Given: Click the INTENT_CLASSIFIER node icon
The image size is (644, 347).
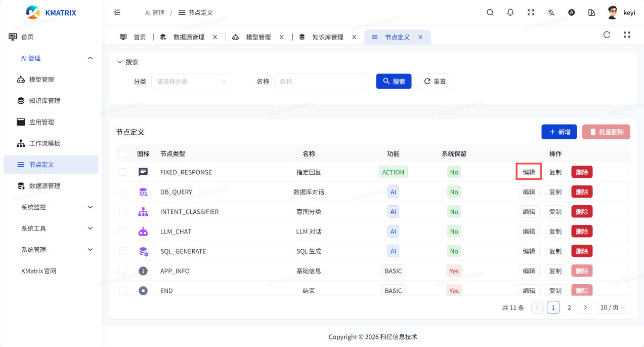Looking at the screenshot, I should point(143,212).
